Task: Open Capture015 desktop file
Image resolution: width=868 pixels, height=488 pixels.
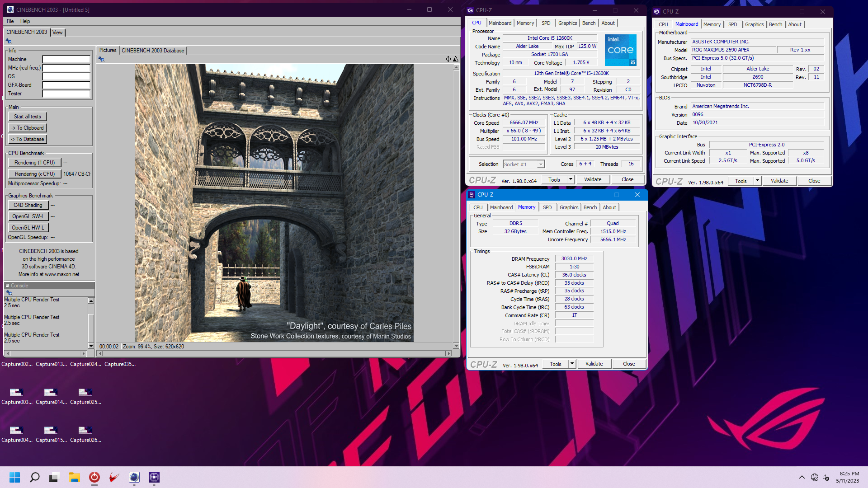Action: [x=51, y=433]
